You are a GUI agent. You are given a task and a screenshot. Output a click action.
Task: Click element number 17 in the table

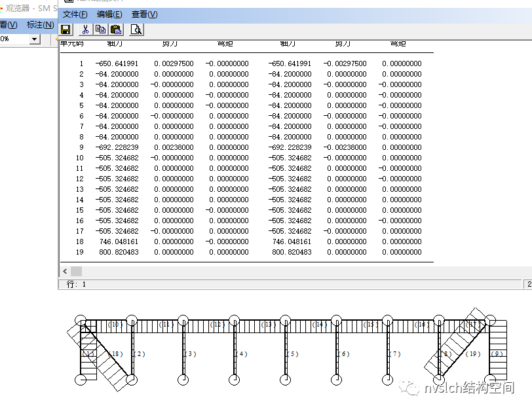click(x=79, y=231)
